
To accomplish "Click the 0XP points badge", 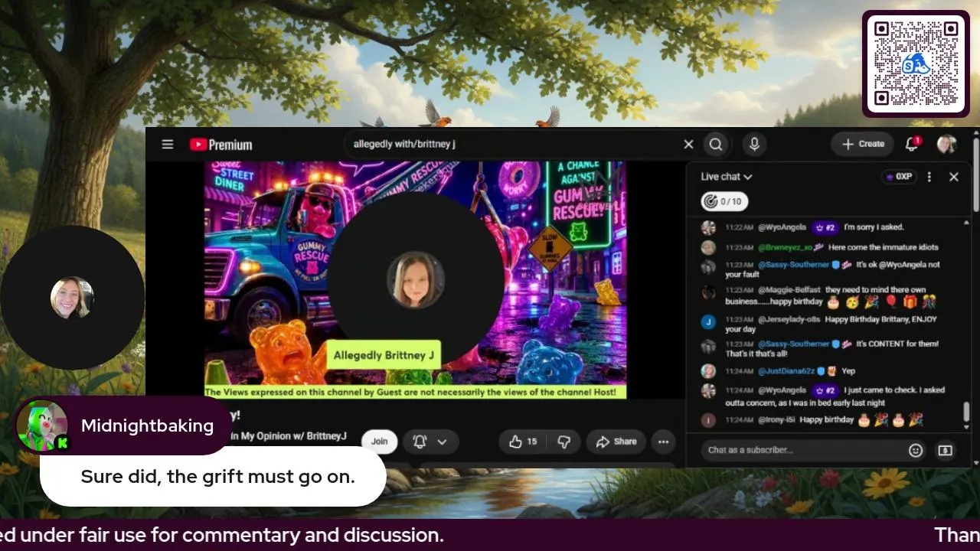I will click(900, 177).
